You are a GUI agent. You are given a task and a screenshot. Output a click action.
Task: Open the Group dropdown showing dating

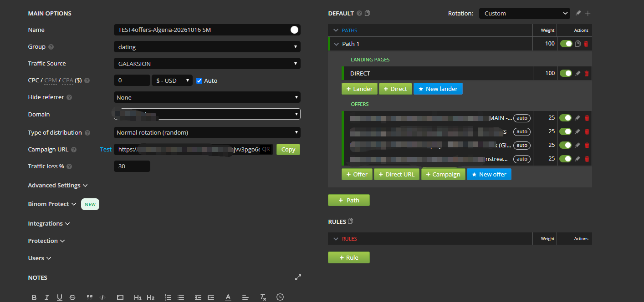pyautogui.click(x=207, y=47)
